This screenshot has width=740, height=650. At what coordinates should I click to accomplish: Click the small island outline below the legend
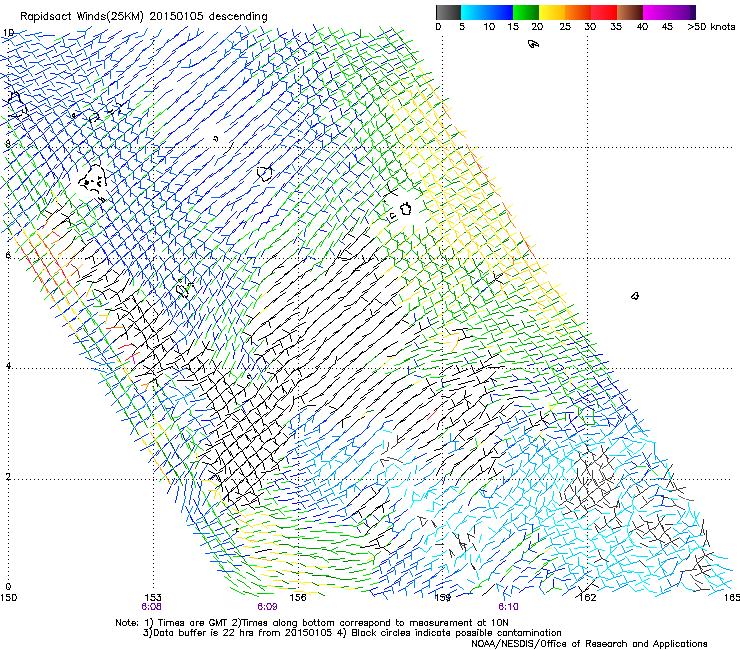coord(533,44)
